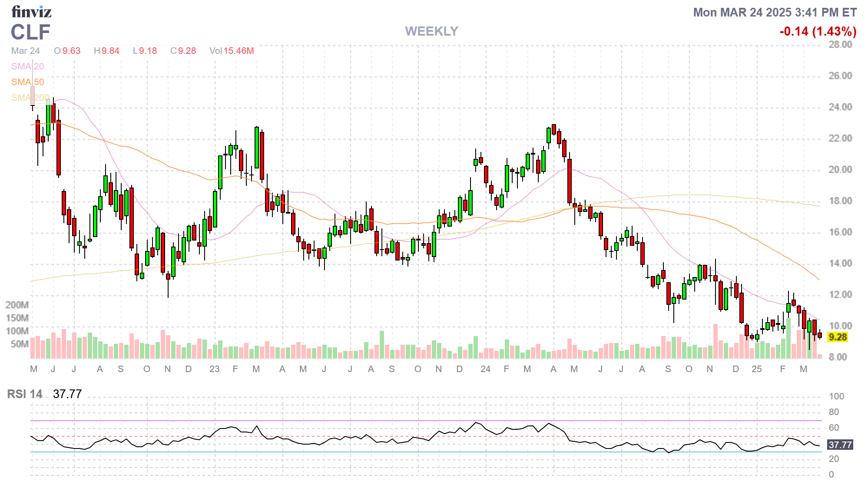Viewport: 868px width, 488px height.
Task: Click the 23 year marker on time axis
Action: pos(214,369)
